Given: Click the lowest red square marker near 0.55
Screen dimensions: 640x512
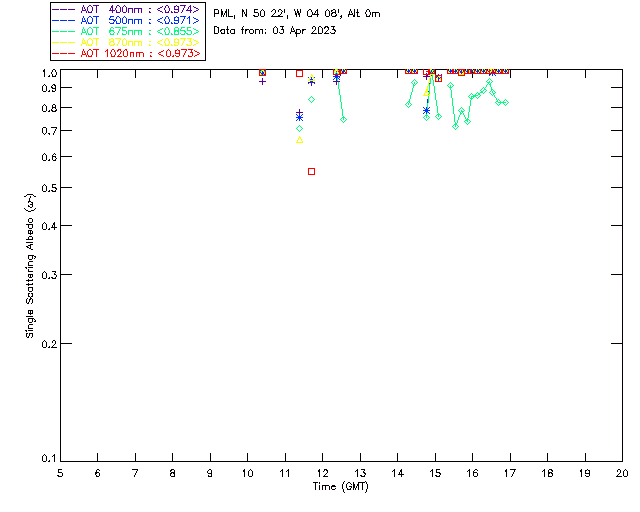Looking at the screenshot, I should (x=311, y=171).
